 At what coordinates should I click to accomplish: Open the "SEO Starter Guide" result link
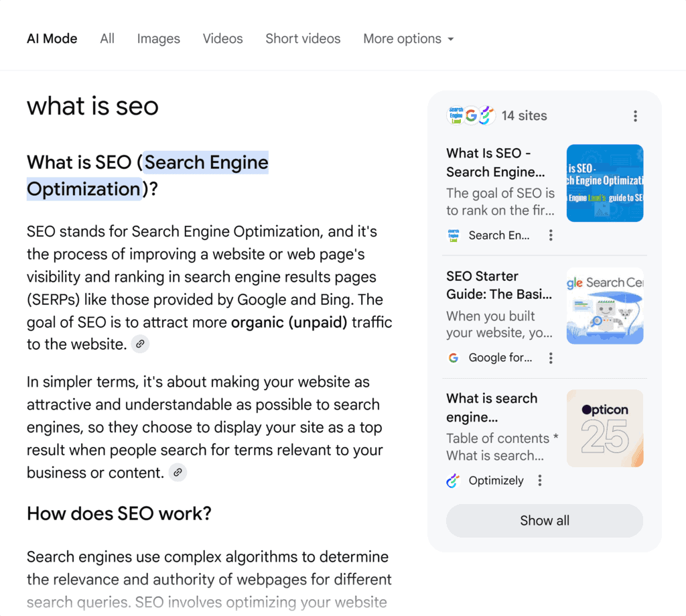(499, 286)
